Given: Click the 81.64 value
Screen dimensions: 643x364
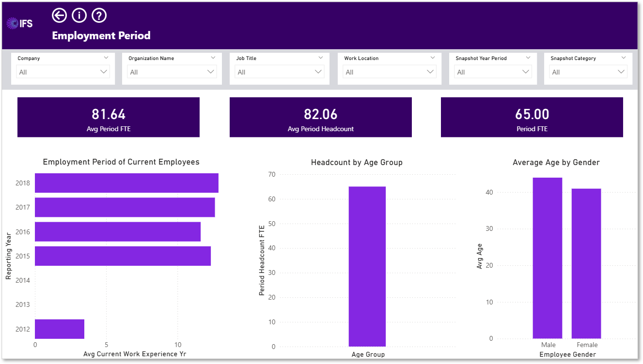Looking at the screenshot, I should 109,114.
